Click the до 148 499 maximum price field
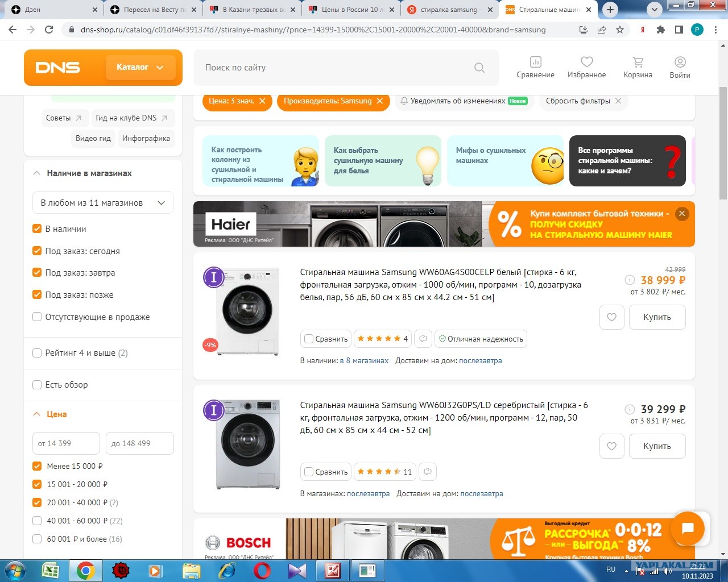Screen dimensions: 728x582 click(139, 443)
